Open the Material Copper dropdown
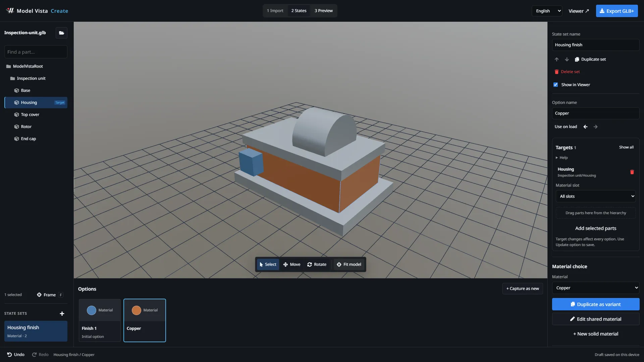Viewport: 644px width, 362px height. pyautogui.click(x=596, y=288)
